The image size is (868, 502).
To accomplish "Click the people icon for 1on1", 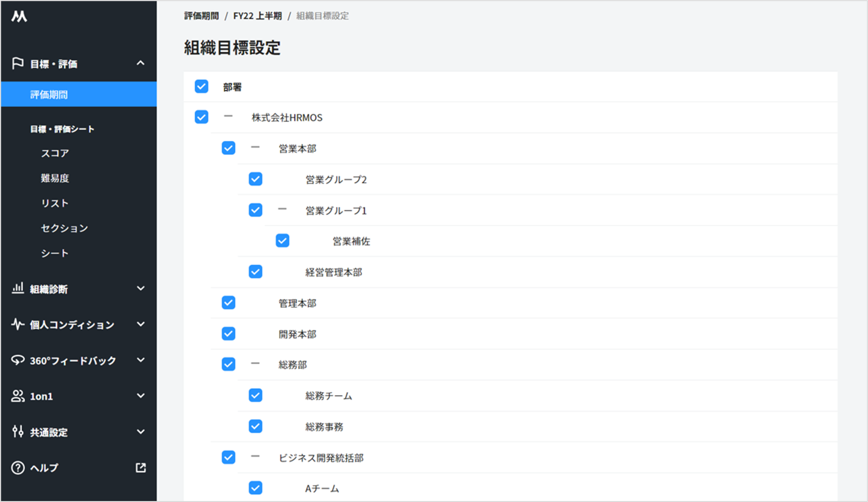I will [18, 396].
